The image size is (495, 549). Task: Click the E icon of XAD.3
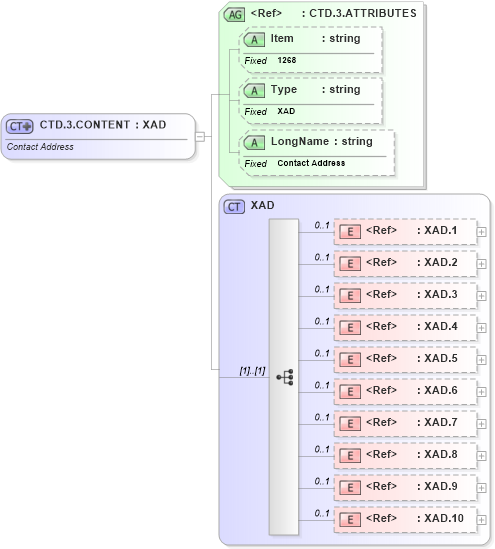350,296
